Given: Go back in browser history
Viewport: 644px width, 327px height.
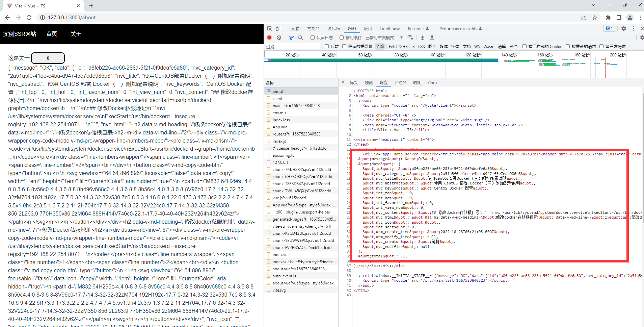Looking at the screenshot, I should click(x=7, y=18).
